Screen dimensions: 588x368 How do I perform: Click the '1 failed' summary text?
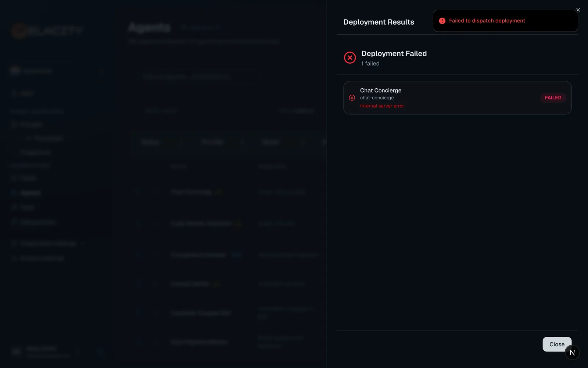370,64
